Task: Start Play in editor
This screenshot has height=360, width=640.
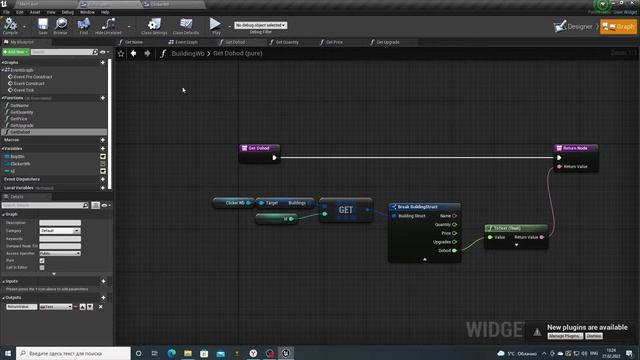Action: click(216, 26)
